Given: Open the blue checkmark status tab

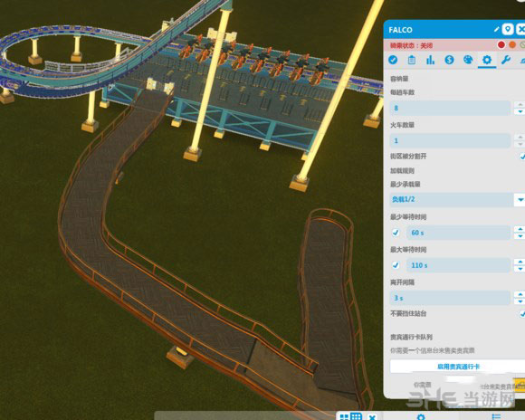Looking at the screenshot, I should (x=393, y=60).
